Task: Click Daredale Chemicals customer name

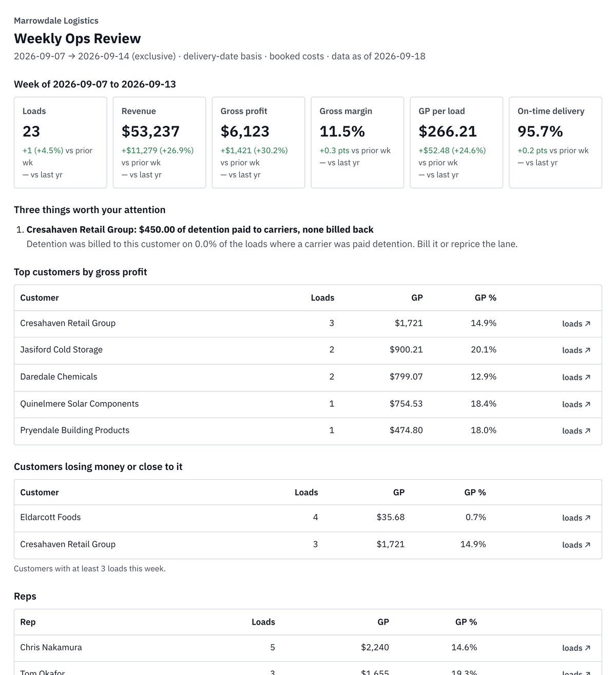Action: coord(59,377)
